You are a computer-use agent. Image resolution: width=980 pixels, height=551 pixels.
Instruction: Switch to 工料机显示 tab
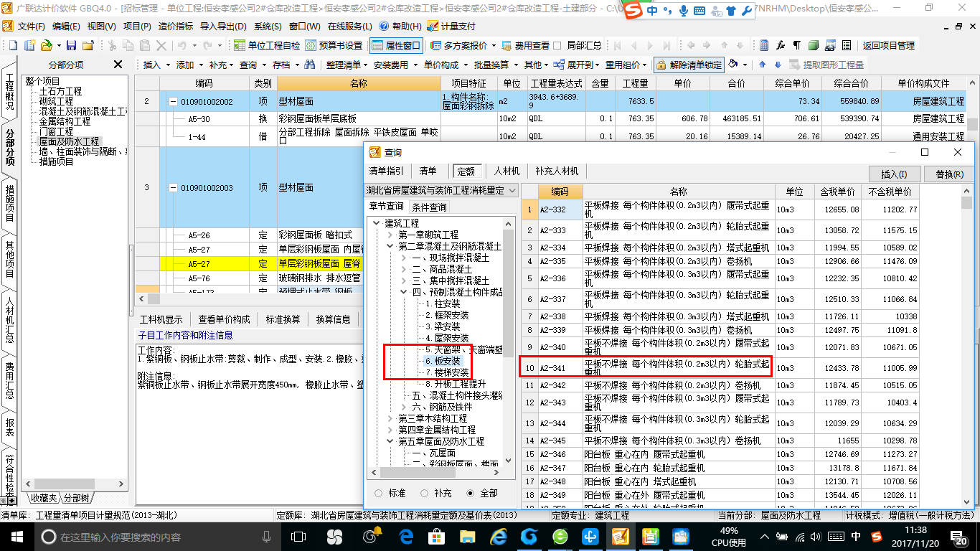point(161,319)
